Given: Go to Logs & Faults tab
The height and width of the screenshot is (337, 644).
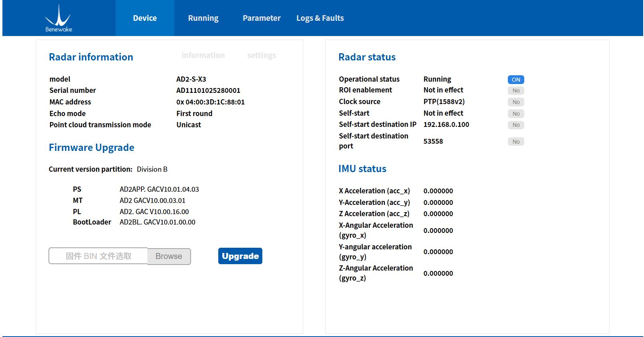Looking at the screenshot, I should (x=320, y=18).
